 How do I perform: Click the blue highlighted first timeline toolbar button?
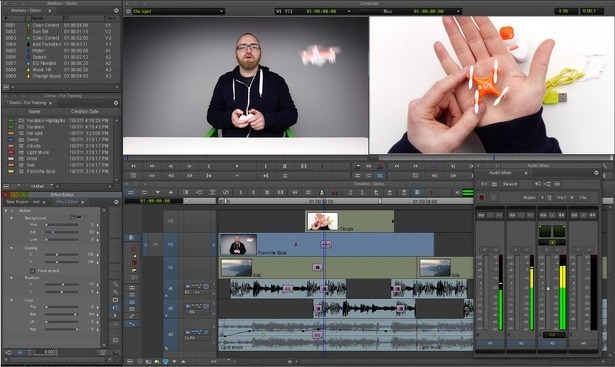[131, 193]
